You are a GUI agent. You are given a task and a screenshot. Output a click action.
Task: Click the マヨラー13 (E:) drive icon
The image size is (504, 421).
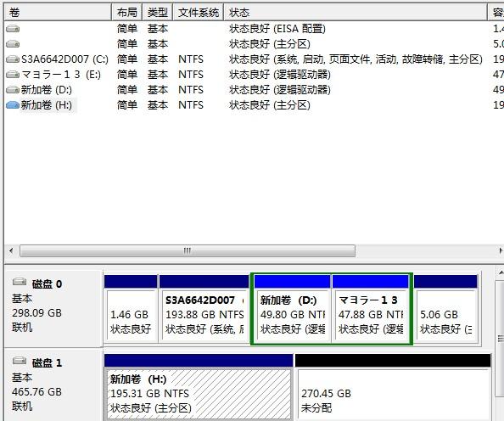(x=13, y=75)
